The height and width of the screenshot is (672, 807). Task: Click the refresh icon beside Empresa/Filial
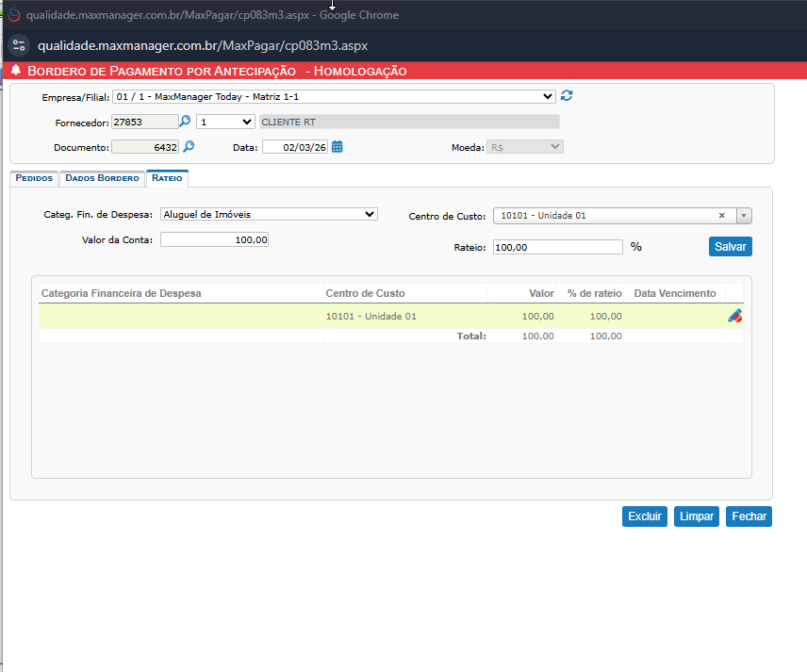[567, 96]
